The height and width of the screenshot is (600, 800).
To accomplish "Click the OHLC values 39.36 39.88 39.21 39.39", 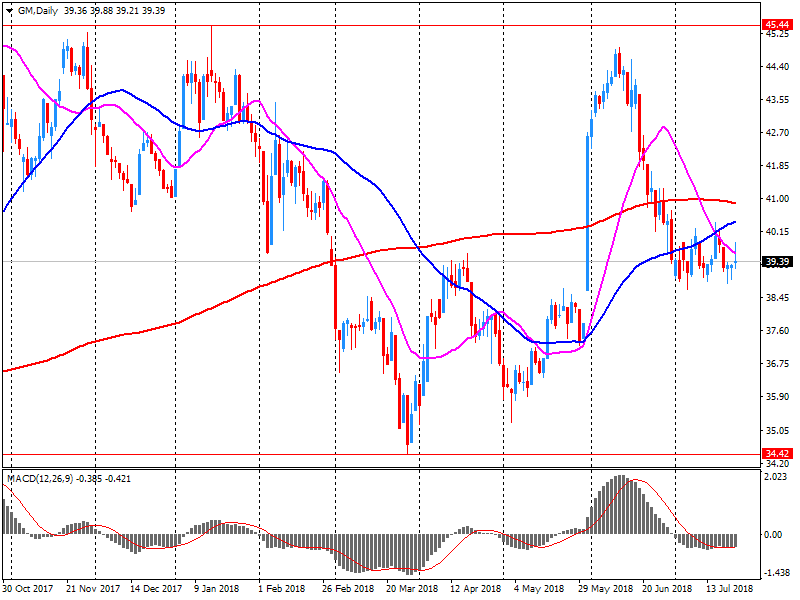I will 114,10.
